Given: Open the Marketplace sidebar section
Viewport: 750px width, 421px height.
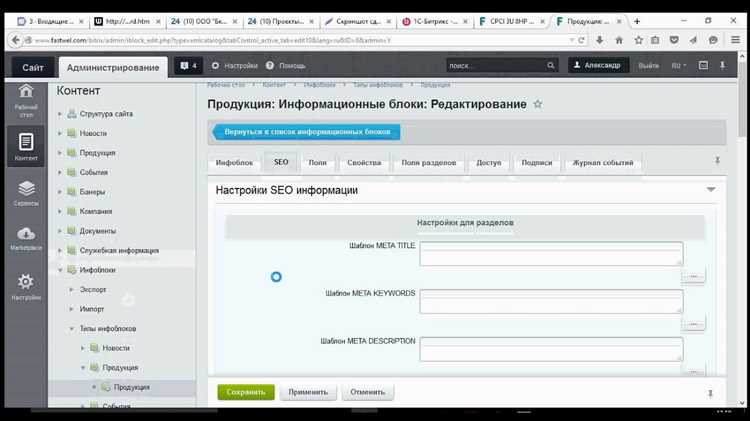Looking at the screenshot, I should 26,238.
